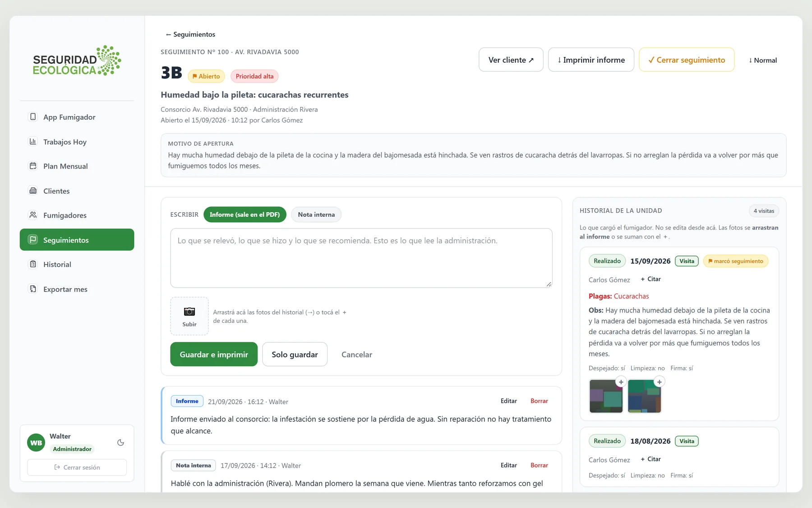Screen dimensions: 812x508
Task: Click Guardar e imprimir
Action: point(214,354)
